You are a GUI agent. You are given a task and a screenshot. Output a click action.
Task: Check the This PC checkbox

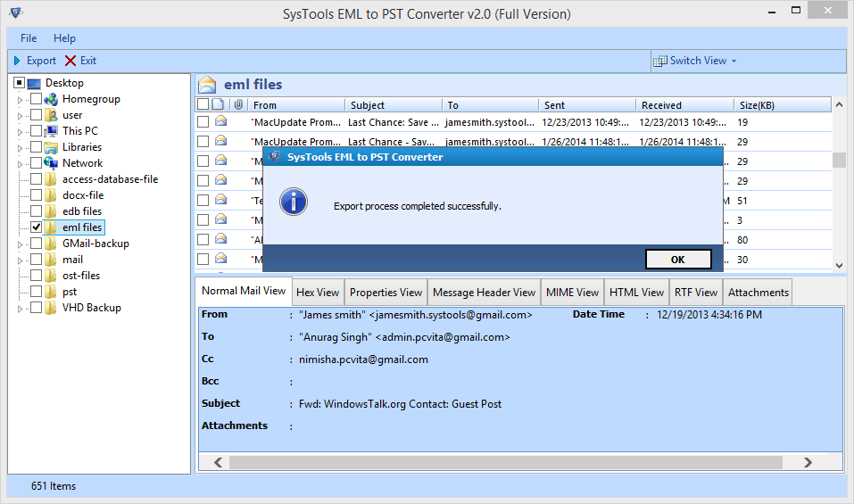pyautogui.click(x=36, y=130)
